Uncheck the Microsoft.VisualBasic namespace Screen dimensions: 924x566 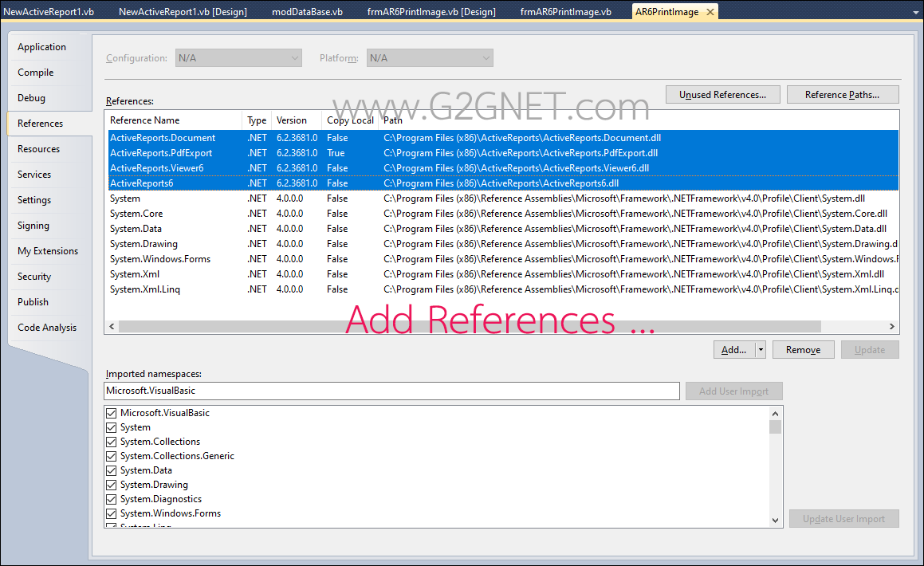point(112,413)
